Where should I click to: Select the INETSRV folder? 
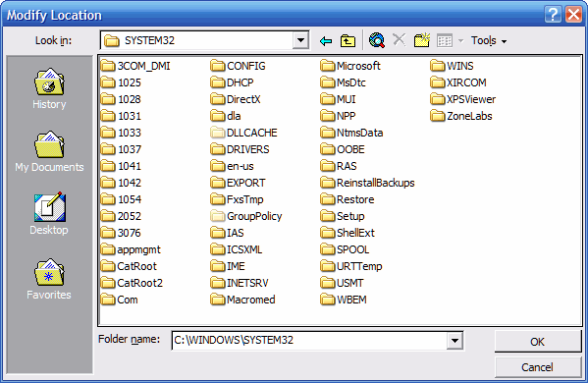(x=240, y=283)
